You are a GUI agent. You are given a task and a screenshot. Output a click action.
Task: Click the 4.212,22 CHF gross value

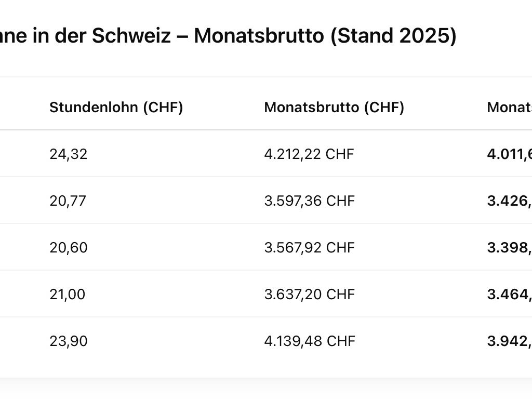point(309,154)
